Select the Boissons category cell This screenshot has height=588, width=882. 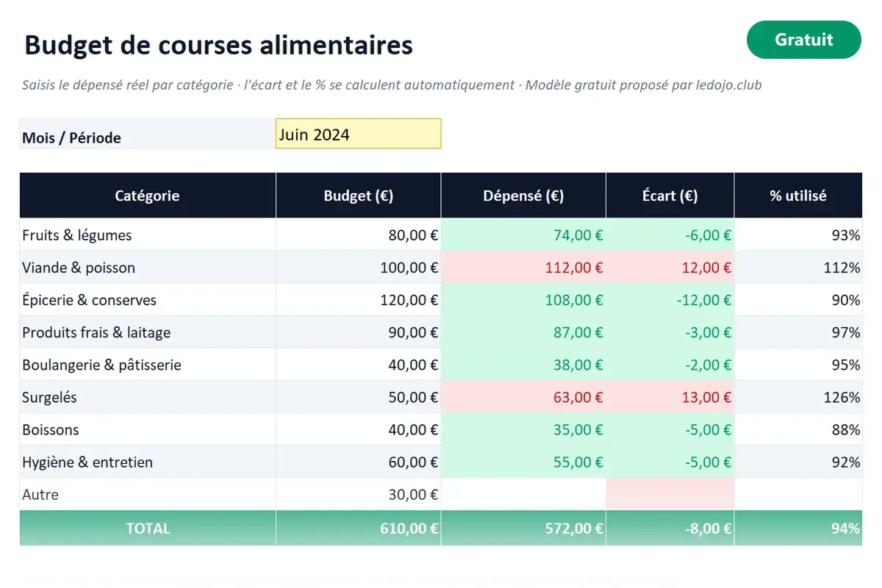click(148, 429)
